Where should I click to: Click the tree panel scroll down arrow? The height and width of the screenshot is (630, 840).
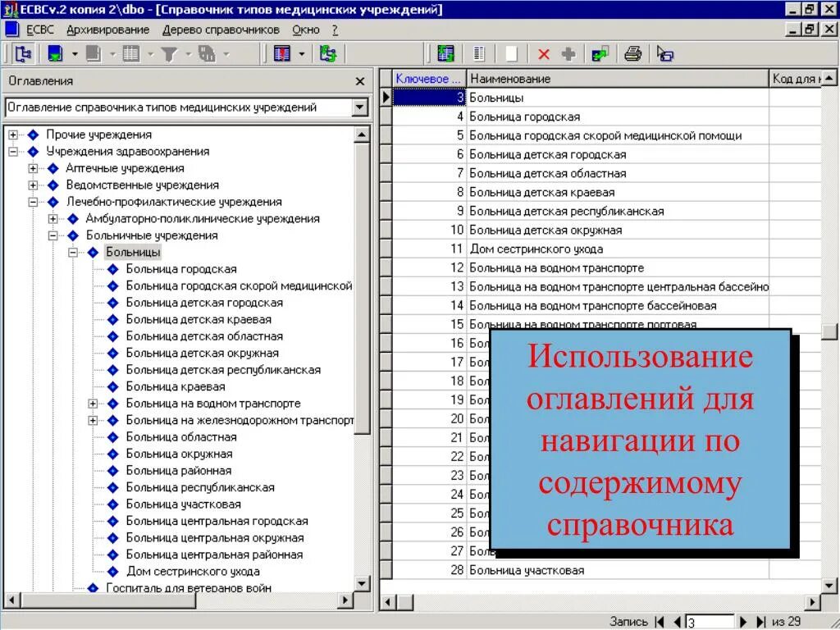pyautogui.click(x=362, y=583)
